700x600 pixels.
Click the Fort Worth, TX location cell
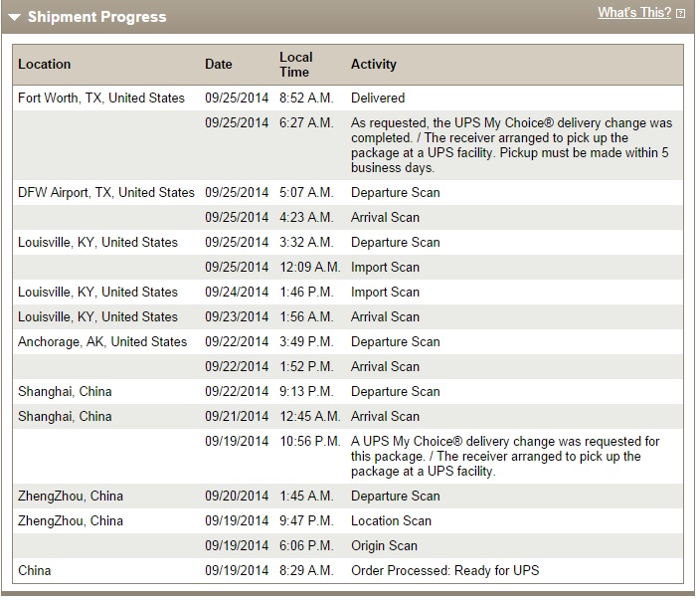(101, 98)
